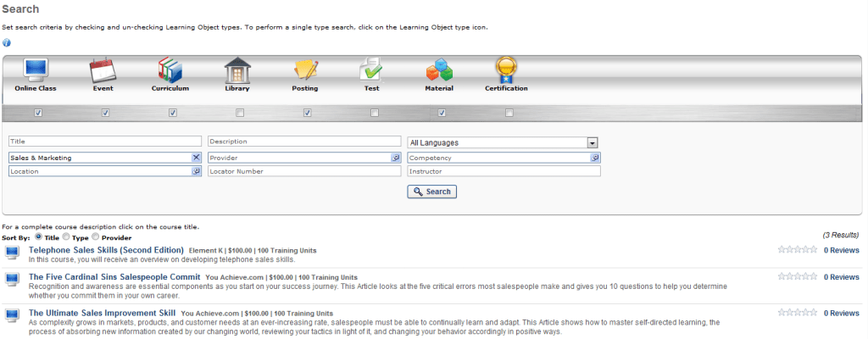Open 0 Reviews for Telephone Sales Skills
The height and width of the screenshot is (339, 868).
pyautogui.click(x=842, y=250)
